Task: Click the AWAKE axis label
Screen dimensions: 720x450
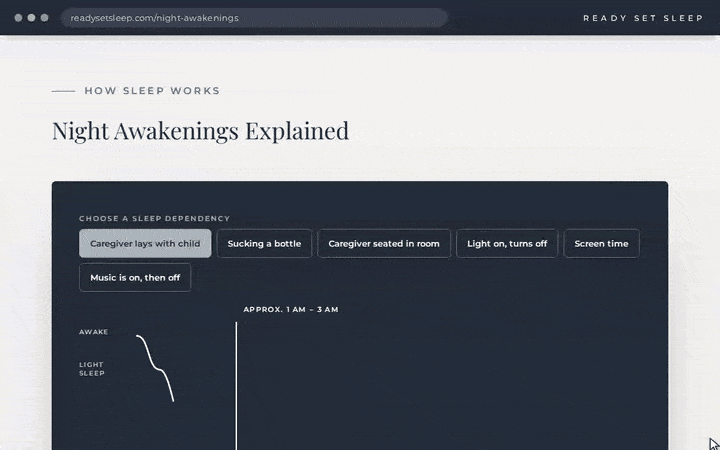Action: [94, 332]
